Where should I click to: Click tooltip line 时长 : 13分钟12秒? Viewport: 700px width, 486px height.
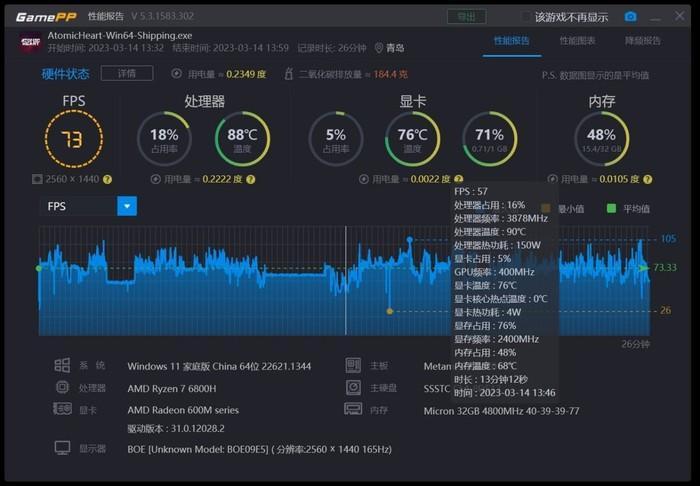pyautogui.click(x=491, y=379)
